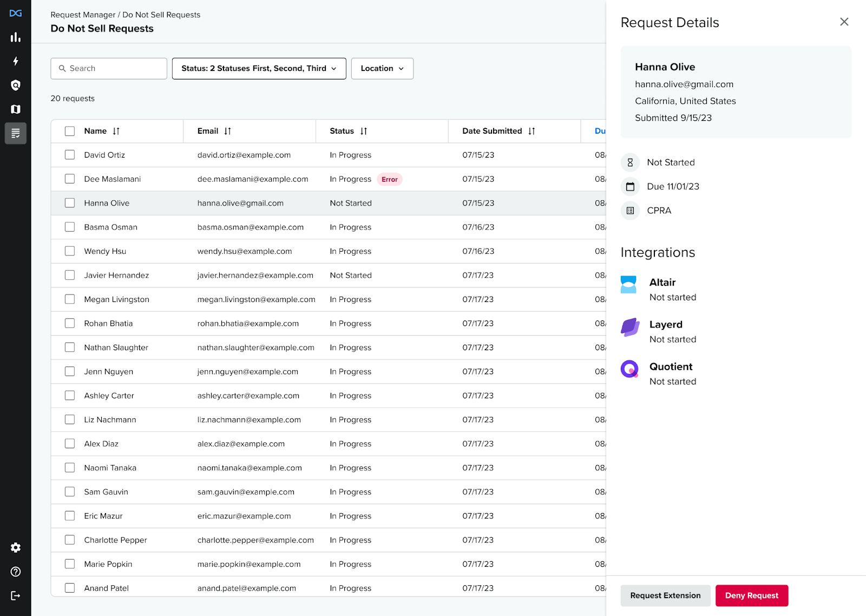
Task: Open the shield privacy scan icon
Action: point(15,86)
